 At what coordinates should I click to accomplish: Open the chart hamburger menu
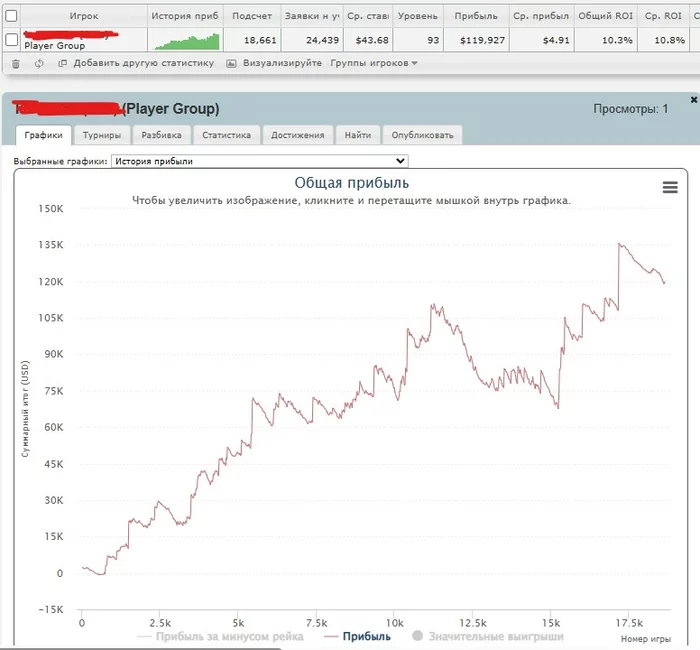point(670,187)
